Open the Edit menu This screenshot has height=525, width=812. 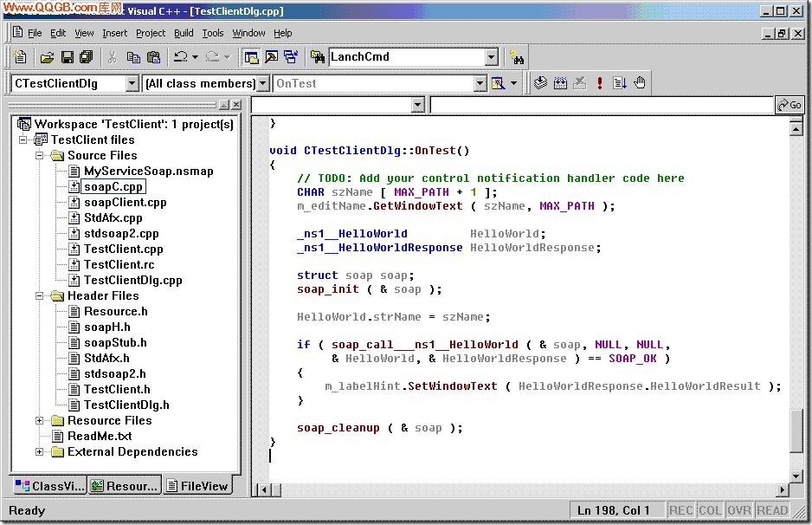[x=58, y=33]
